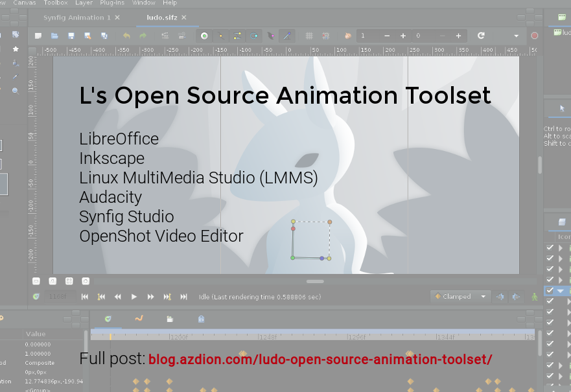Seek to the end of the animation

tap(184, 297)
